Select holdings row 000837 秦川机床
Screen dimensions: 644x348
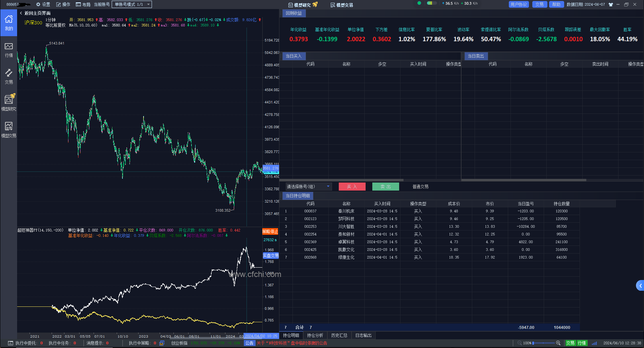click(x=429, y=211)
